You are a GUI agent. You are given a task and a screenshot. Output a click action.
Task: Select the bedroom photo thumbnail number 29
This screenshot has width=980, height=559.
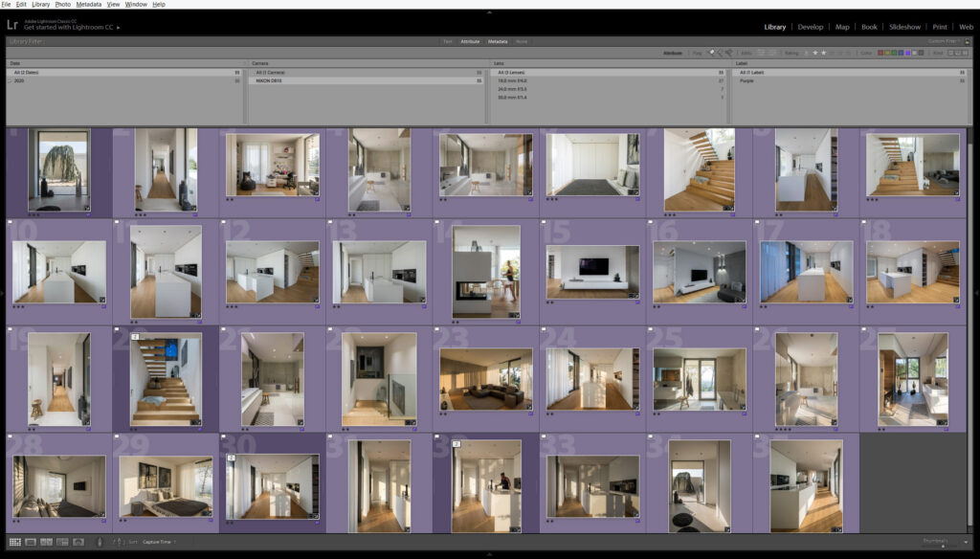coord(166,486)
